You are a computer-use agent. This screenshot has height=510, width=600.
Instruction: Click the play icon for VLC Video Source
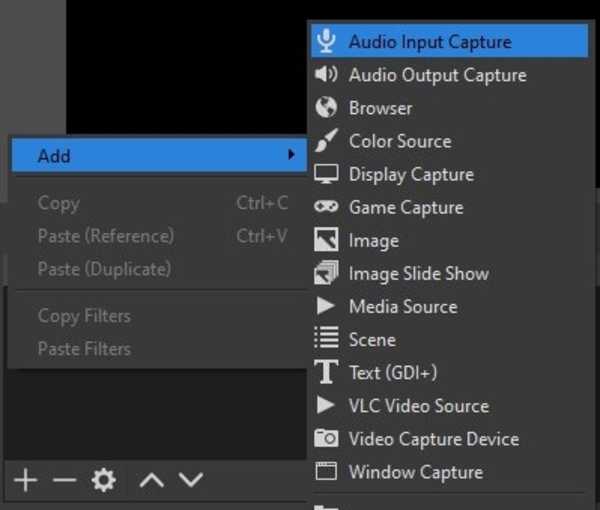pos(326,405)
